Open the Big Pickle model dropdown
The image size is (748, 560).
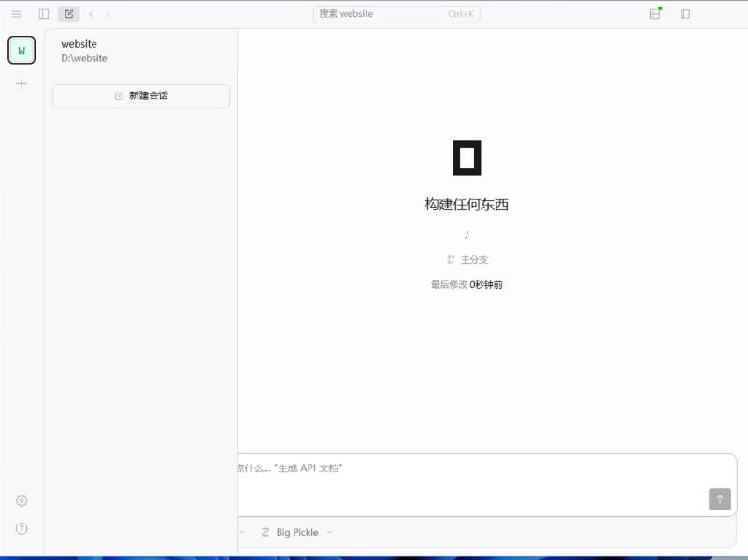tap(296, 532)
